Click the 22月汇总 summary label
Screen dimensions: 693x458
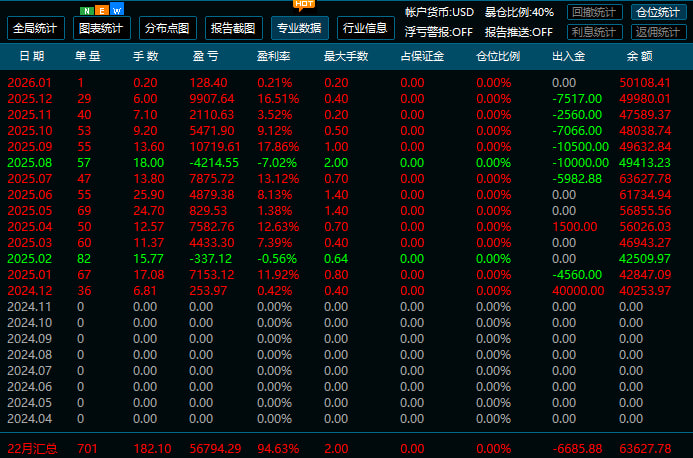click(x=32, y=449)
